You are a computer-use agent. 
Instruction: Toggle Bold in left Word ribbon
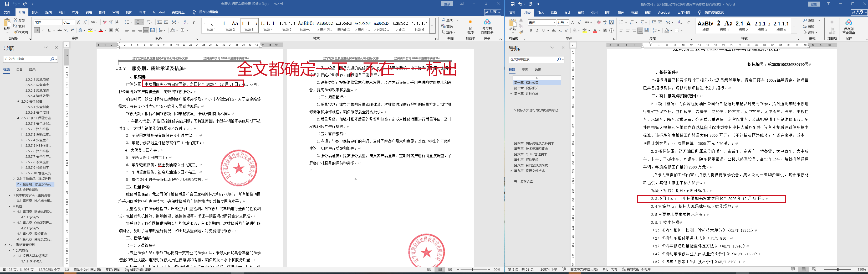pyautogui.click(x=37, y=30)
